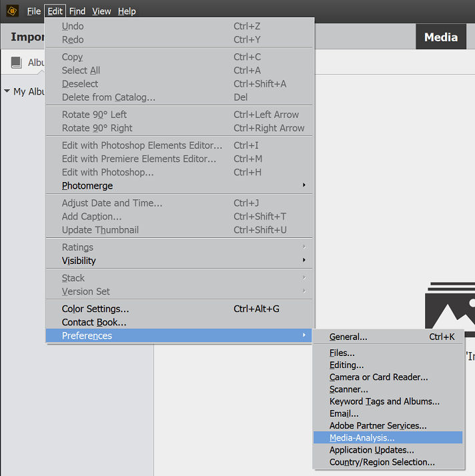Click the Albums book icon
The width and height of the screenshot is (475, 476).
[x=17, y=63]
